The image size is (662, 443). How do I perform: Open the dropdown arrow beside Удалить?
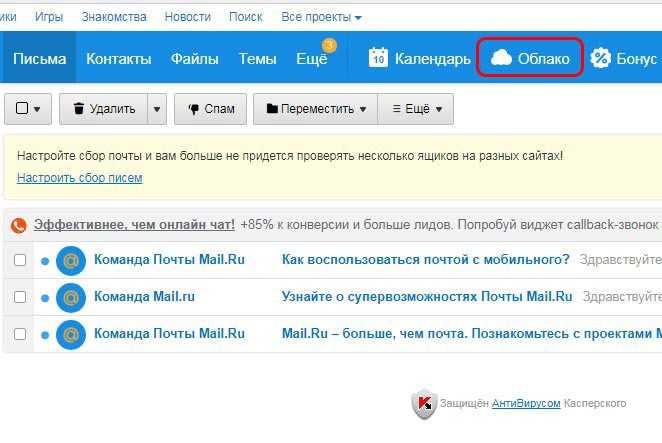coord(157,109)
